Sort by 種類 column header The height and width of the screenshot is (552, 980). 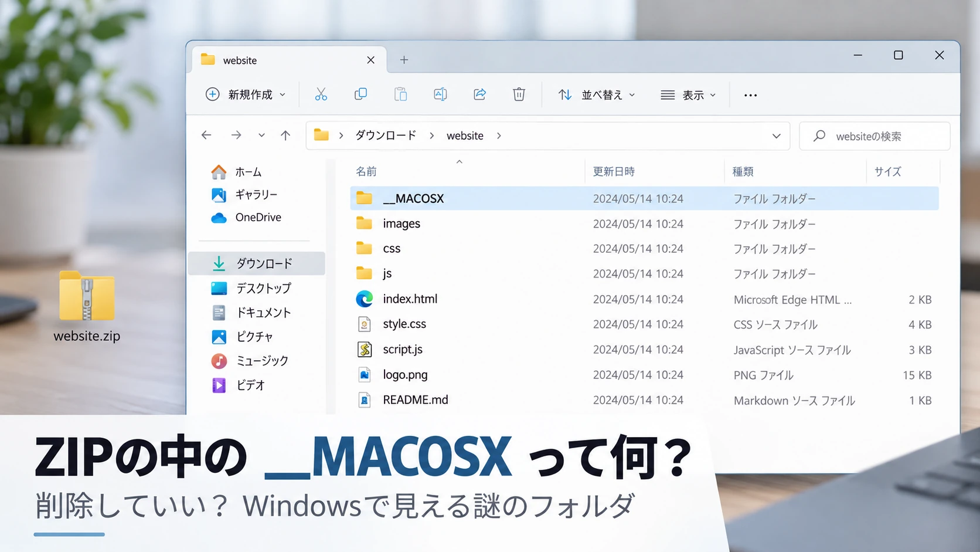point(743,171)
